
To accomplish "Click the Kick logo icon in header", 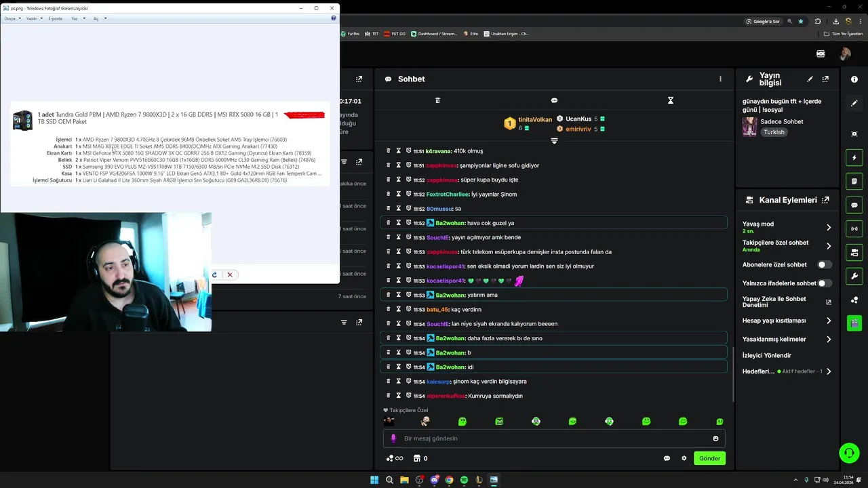I will pos(821,54).
